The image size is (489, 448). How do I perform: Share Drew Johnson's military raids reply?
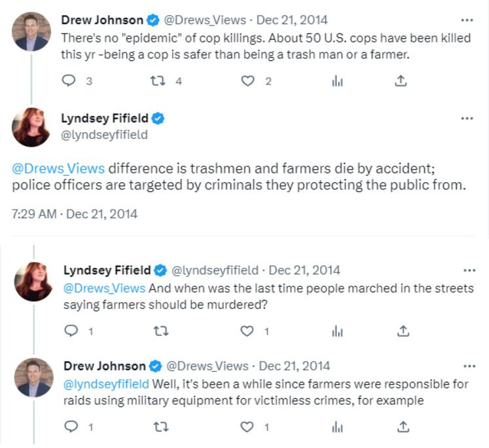pyautogui.click(x=404, y=426)
